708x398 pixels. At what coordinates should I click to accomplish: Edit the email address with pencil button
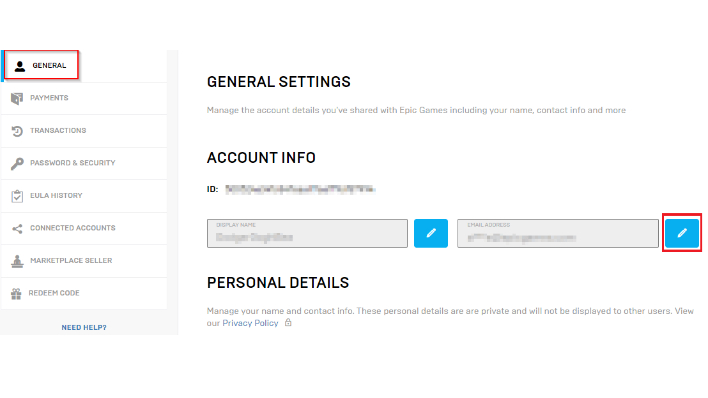coord(682,233)
